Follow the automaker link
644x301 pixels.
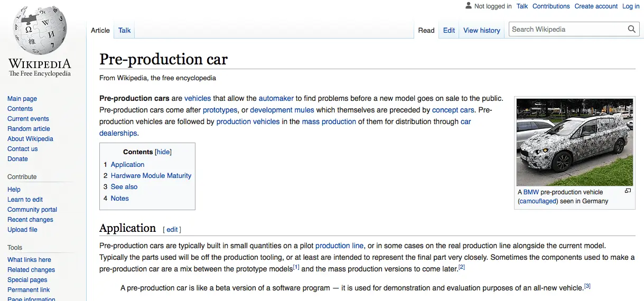(276, 98)
